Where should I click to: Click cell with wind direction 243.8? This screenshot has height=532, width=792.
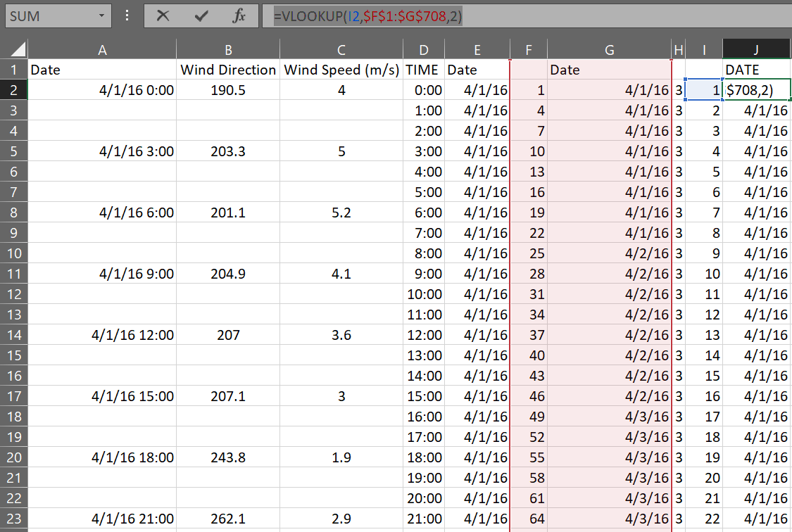(x=228, y=457)
